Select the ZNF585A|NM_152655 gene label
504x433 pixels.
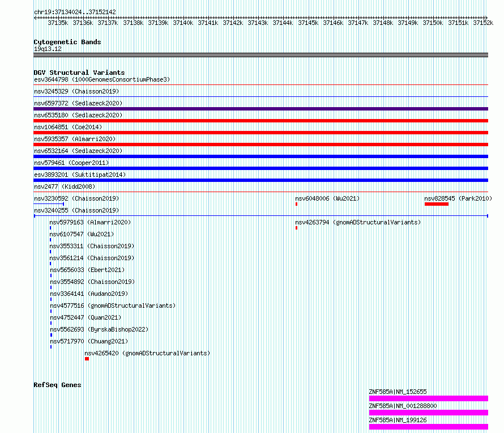click(398, 392)
